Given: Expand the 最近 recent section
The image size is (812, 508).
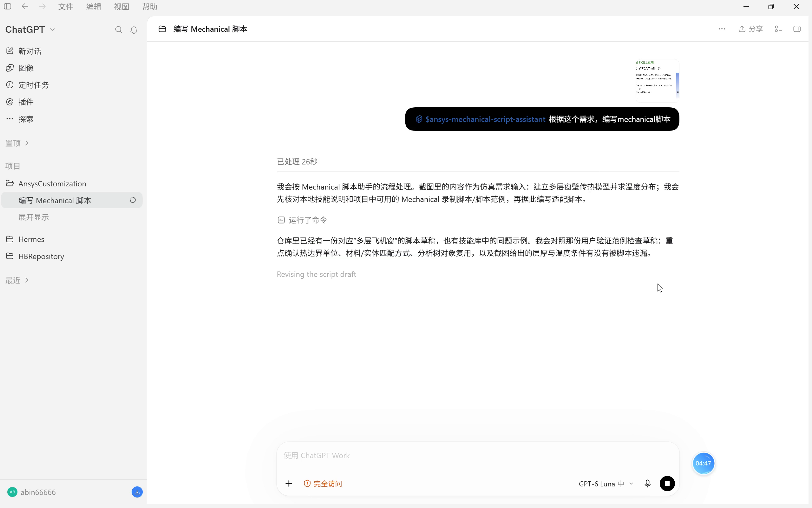Looking at the screenshot, I should [x=17, y=280].
